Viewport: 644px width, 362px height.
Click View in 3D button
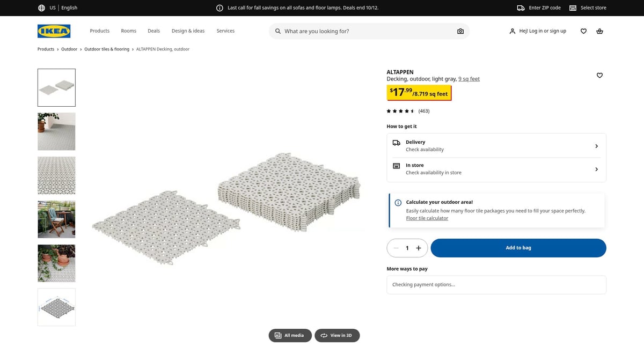pyautogui.click(x=336, y=335)
